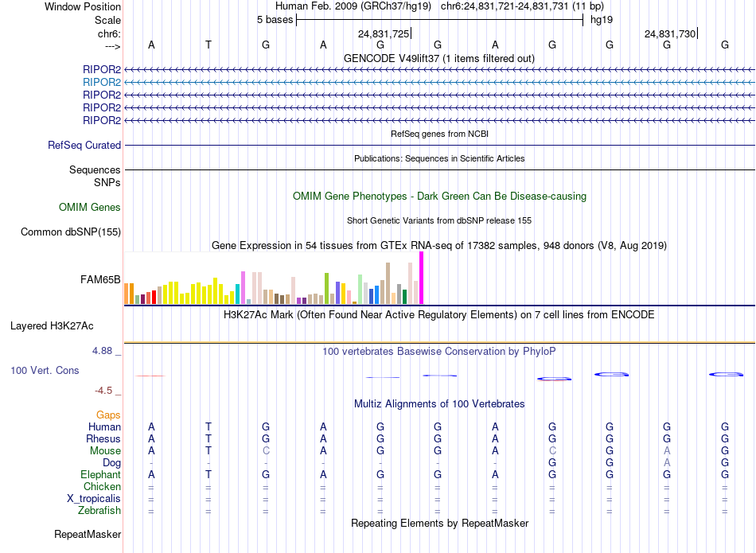Click coordinates chr6:24,831,721-24,831,731 (11 bp)
Viewport: 756px width, 553px height.
pyautogui.click(x=522, y=6)
